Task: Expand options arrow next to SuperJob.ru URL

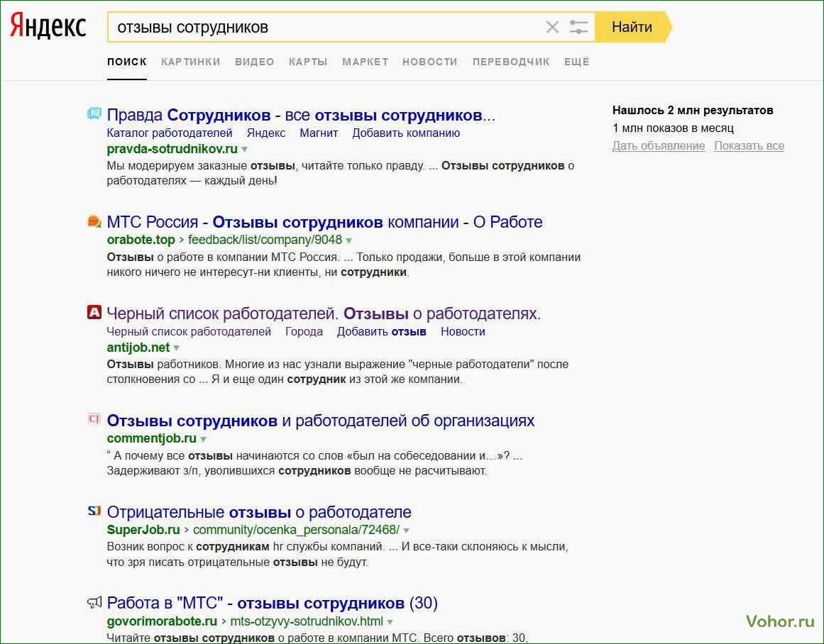Action: coord(406,531)
